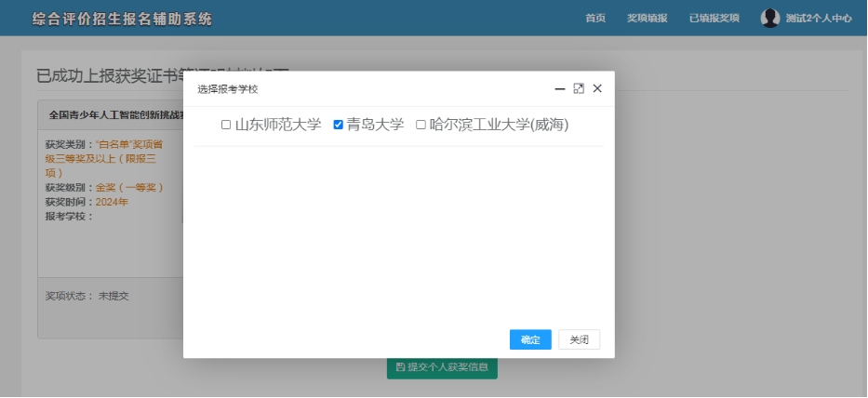This screenshot has width=868, height=398.
Task: Check the 山东师范大学 checkbox
Action: tap(226, 125)
